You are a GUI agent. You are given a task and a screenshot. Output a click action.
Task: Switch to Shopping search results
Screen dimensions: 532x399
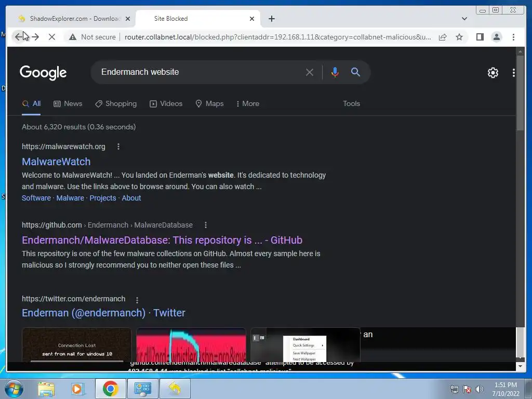pyautogui.click(x=116, y=104)
